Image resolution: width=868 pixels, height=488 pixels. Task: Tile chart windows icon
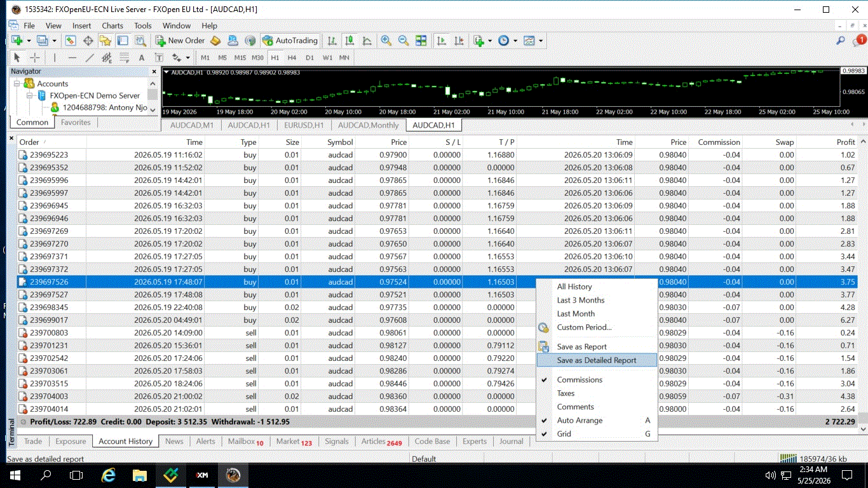[x=421, y=41]
